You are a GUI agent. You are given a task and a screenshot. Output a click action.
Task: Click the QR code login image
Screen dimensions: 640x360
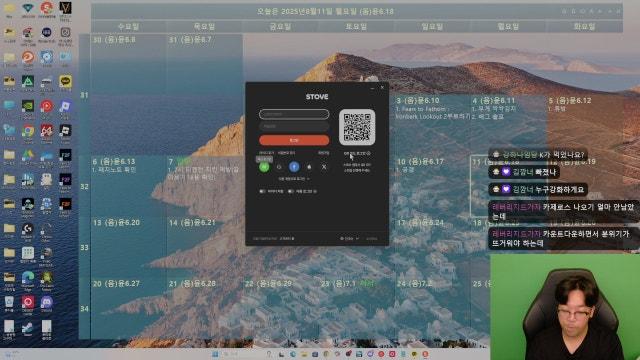tap(357, 127)
